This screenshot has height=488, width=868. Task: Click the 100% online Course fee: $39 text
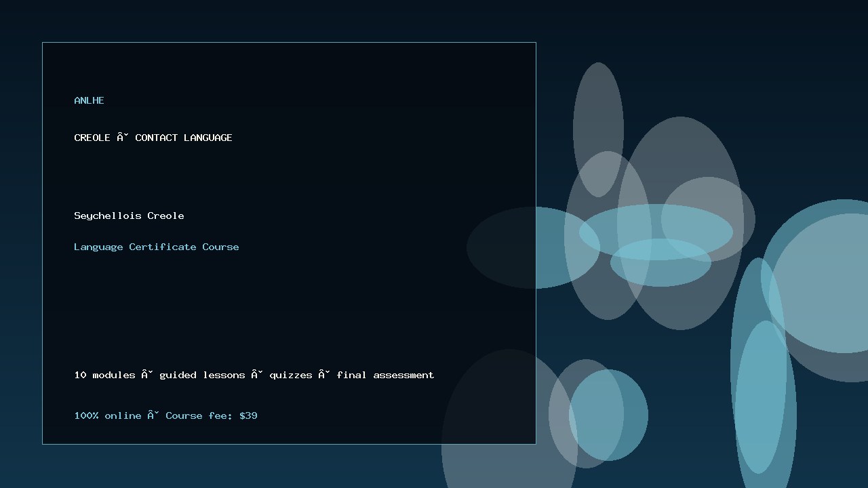165,415
